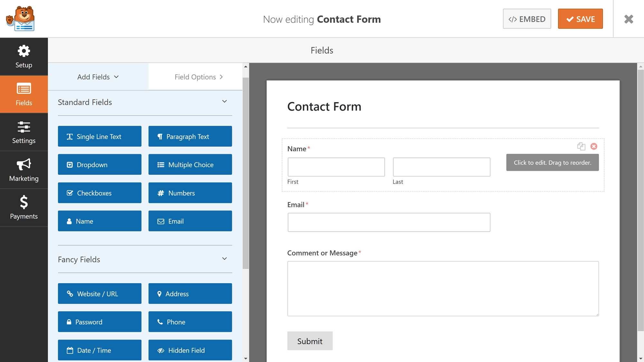Add a Dropdown field

(99, 164)
